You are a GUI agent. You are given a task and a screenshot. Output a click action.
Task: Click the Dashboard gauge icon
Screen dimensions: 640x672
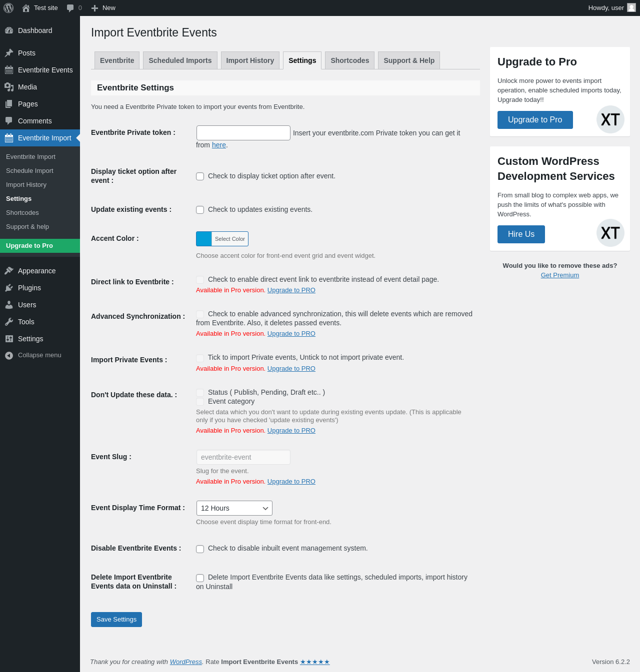[x=9, y=30]
